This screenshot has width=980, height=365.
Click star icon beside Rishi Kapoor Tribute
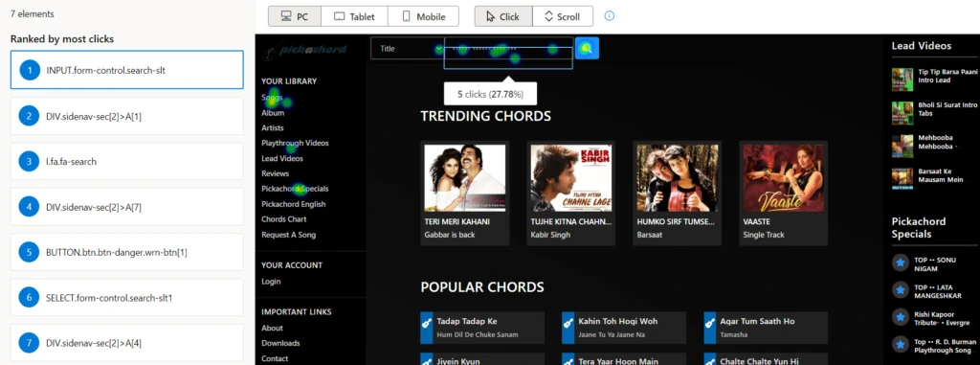(900, 316)
